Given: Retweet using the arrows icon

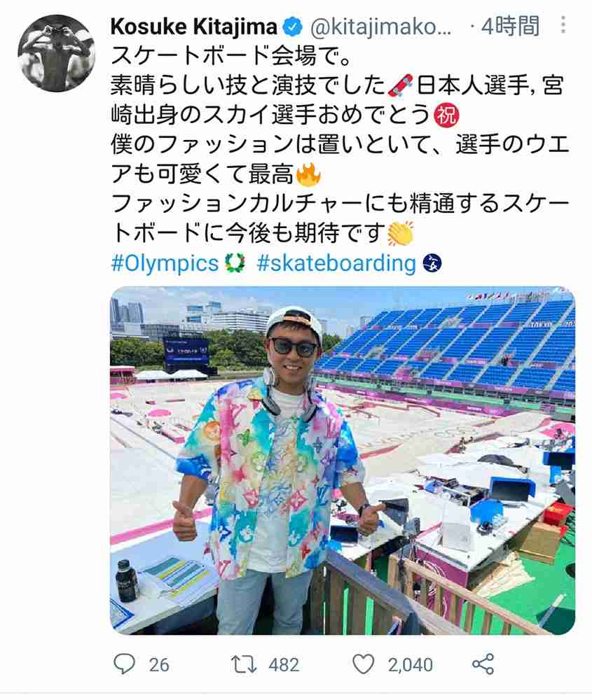Looking at the screenshot, I should point(244,664).
